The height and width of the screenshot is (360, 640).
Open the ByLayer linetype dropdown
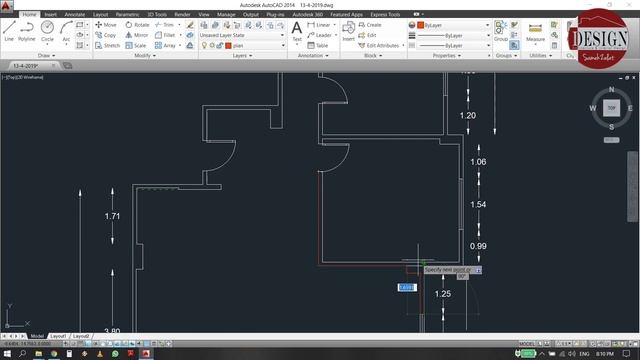click(x=453, y=45)
